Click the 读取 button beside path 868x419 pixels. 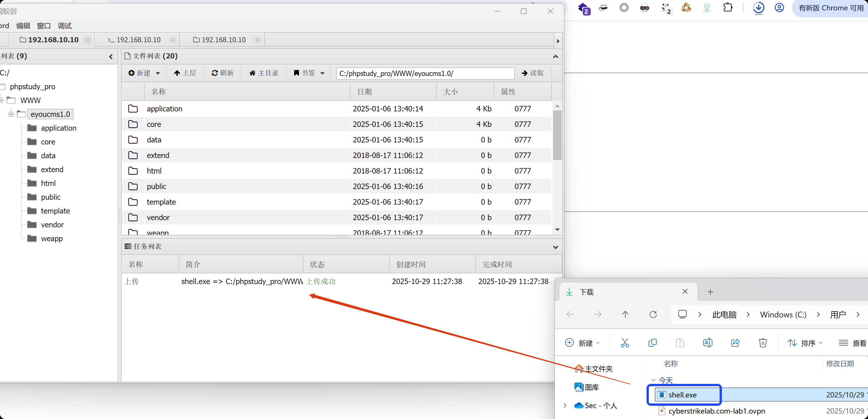point(532,73)
